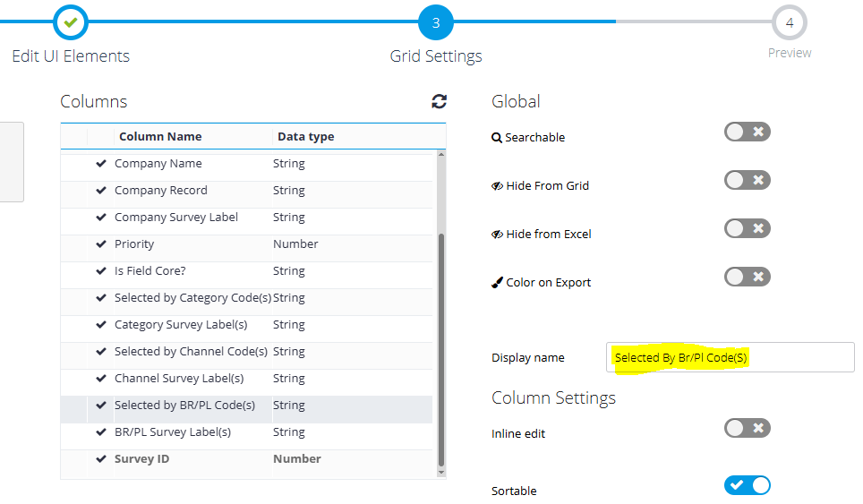This screenshot has width=863, height=504.
Task: Click the Display name text field
Action: (730, 357)
